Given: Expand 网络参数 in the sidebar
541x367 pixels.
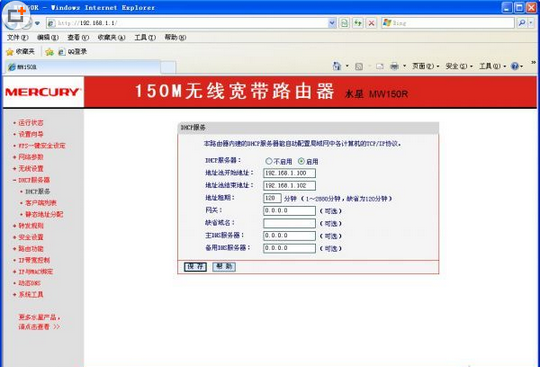Looking at the screenshot, I should point(31,157).
